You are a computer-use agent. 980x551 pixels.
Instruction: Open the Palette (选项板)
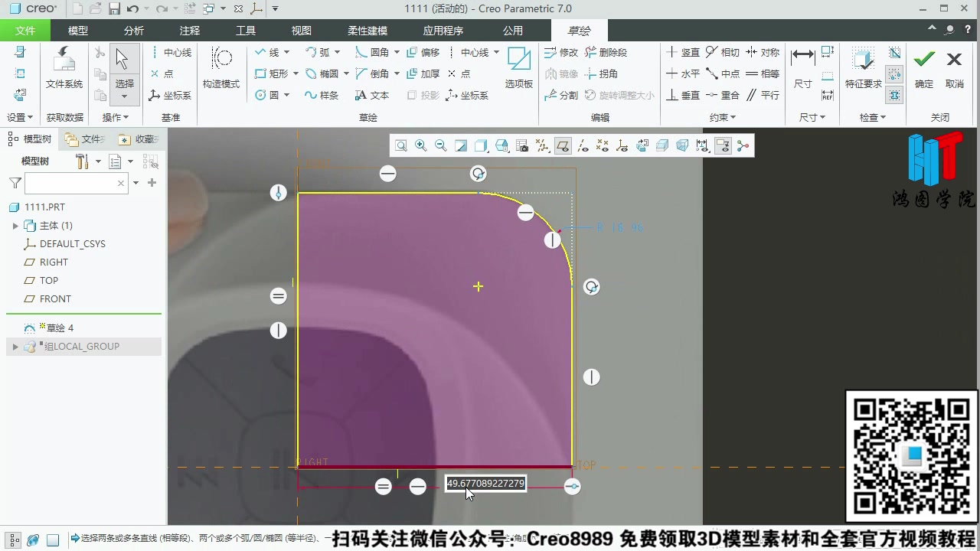click(518, 67)
